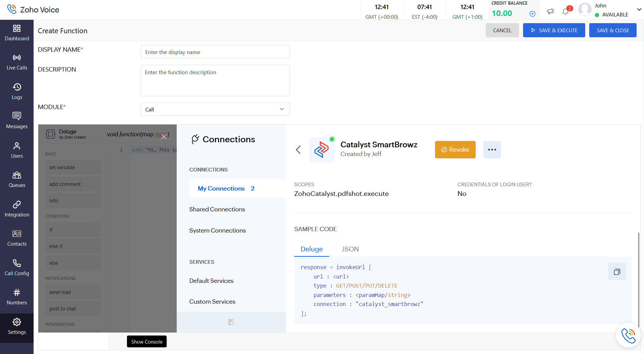Switch to the JSON sample code tab
644x354 pixels.
[x=350, y=249]
